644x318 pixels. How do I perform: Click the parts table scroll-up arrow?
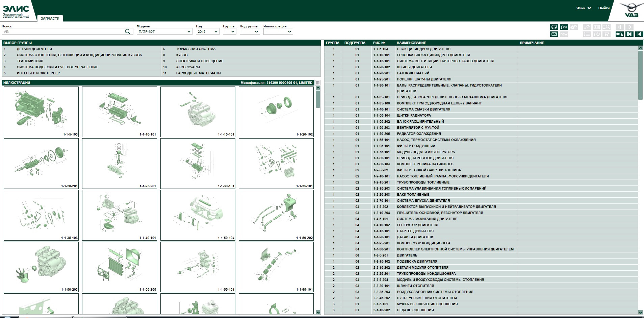point(640,48)
